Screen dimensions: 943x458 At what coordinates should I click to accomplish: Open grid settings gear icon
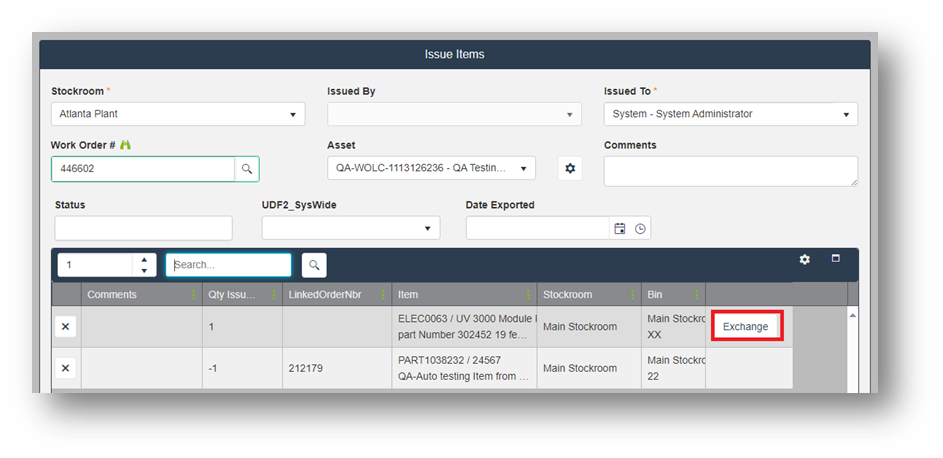pyautogui.click(x=804, y=259)
